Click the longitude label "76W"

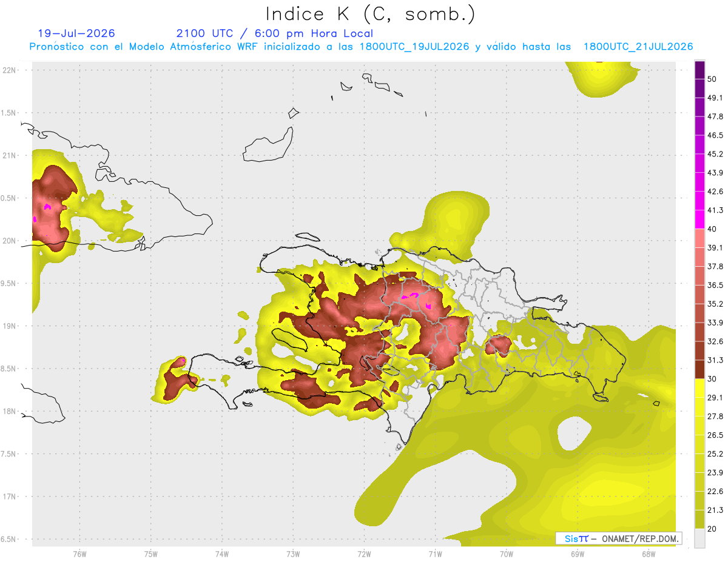pos(79,554)
